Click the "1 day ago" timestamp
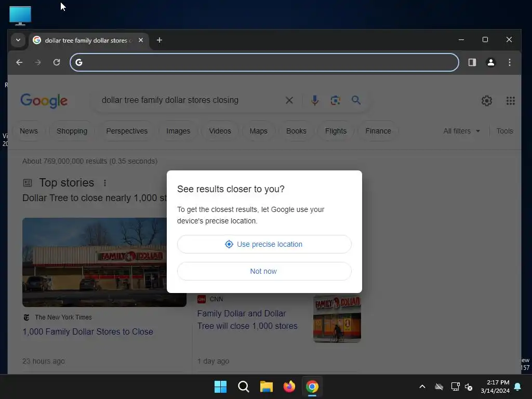 click(213, 361)
